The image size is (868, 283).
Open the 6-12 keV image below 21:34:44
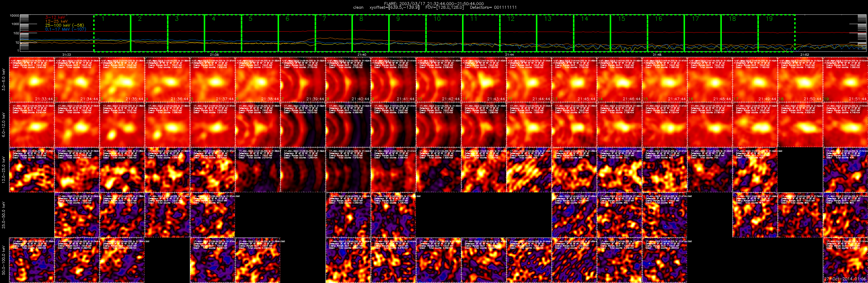click(x=77, y=125)
